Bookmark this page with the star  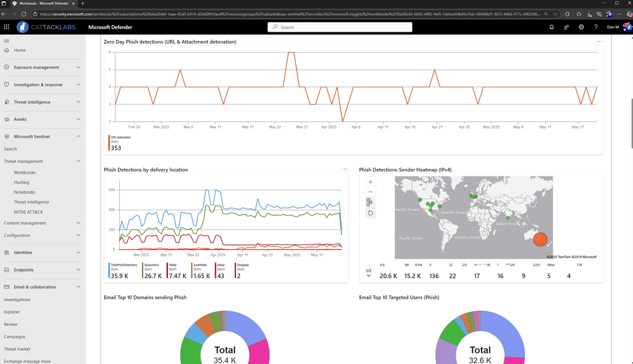click(x=556, y=14)
